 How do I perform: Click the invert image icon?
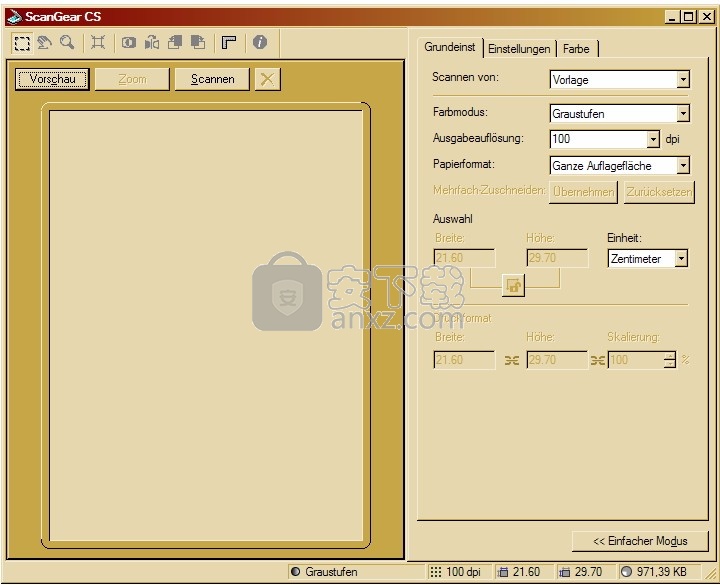coord(129,43)
